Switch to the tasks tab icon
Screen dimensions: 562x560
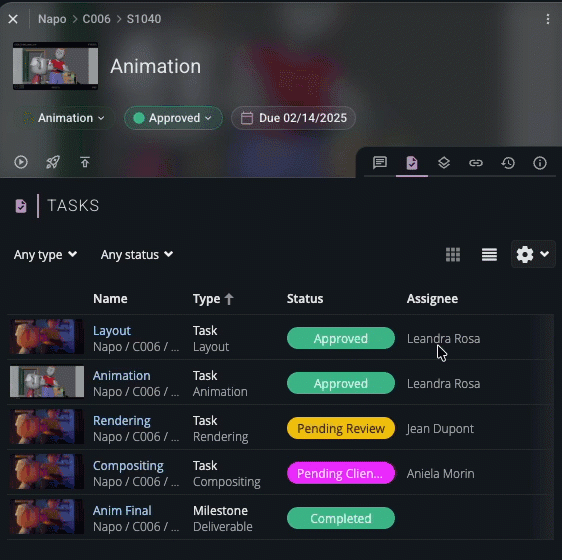(412, 163)
